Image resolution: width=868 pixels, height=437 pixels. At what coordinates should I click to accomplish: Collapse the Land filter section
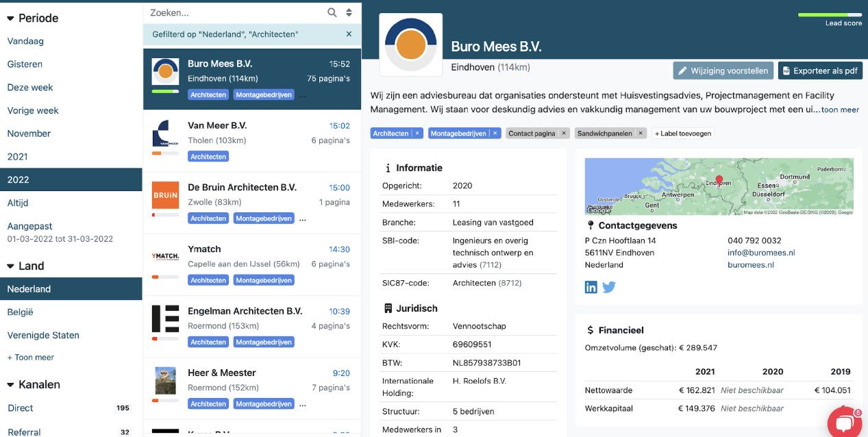tap(11, 266)
